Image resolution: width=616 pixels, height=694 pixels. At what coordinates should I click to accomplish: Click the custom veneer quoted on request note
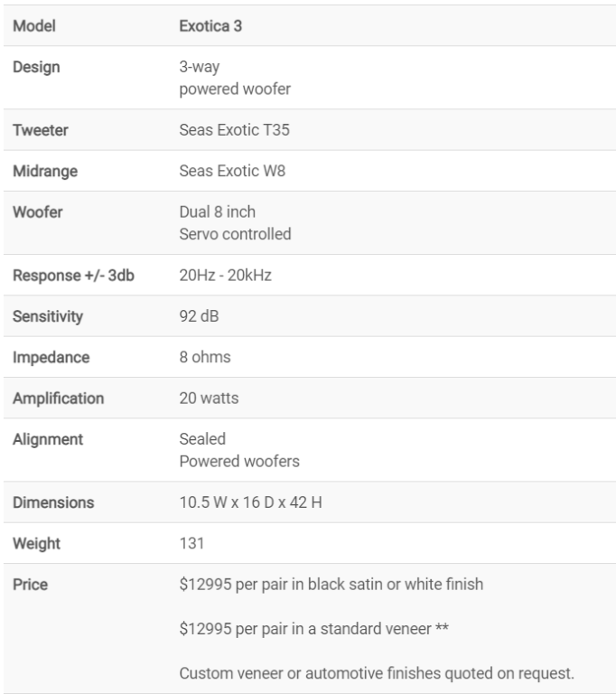377,673
